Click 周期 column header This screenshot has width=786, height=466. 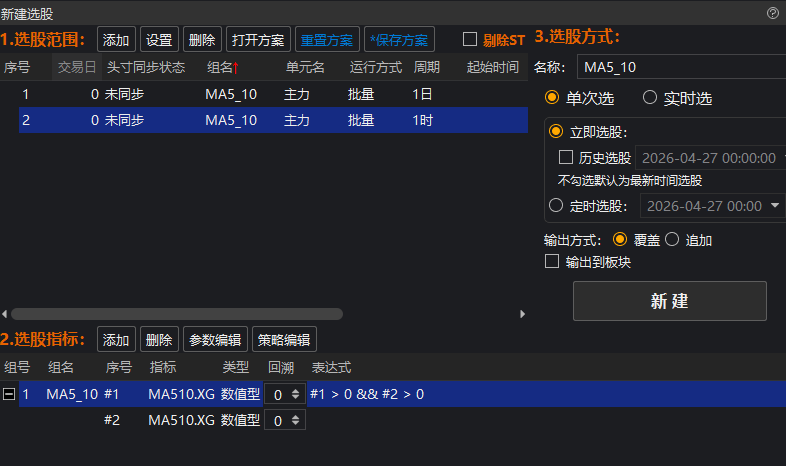pyautogui.click(x=426, y=68)
